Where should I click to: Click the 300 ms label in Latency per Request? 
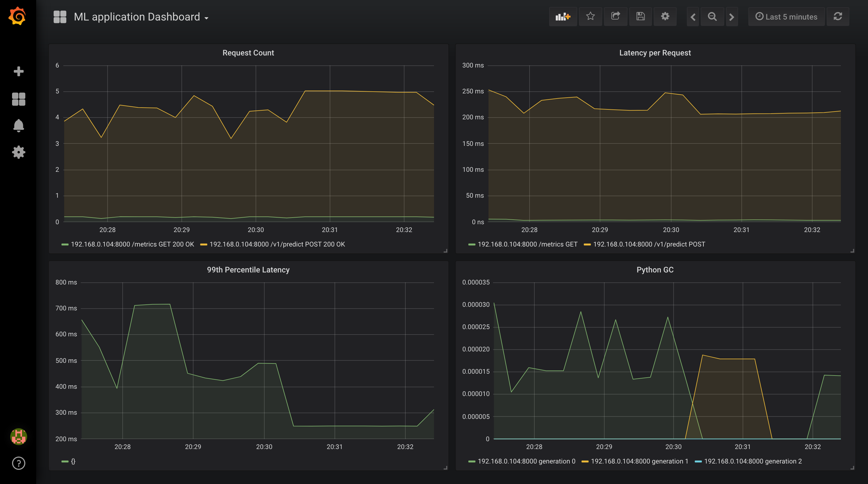[473, 65]
